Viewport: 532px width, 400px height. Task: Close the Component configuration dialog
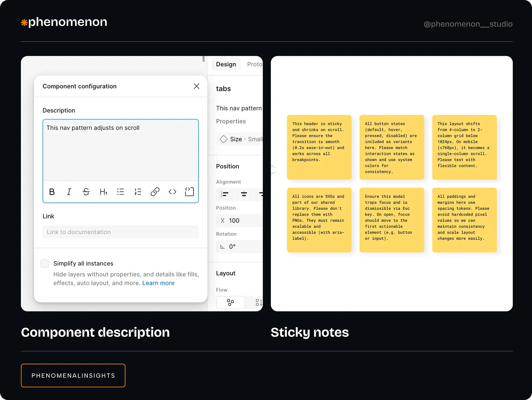click(x=197, y=86)
